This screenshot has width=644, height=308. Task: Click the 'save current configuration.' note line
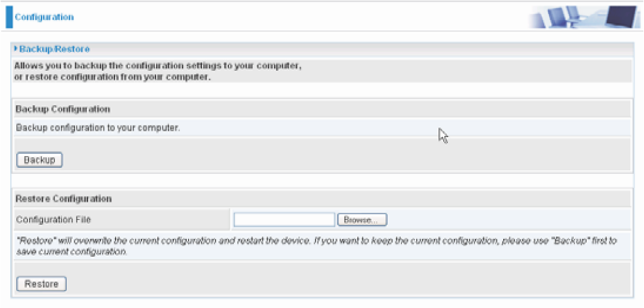click(72, 252)
